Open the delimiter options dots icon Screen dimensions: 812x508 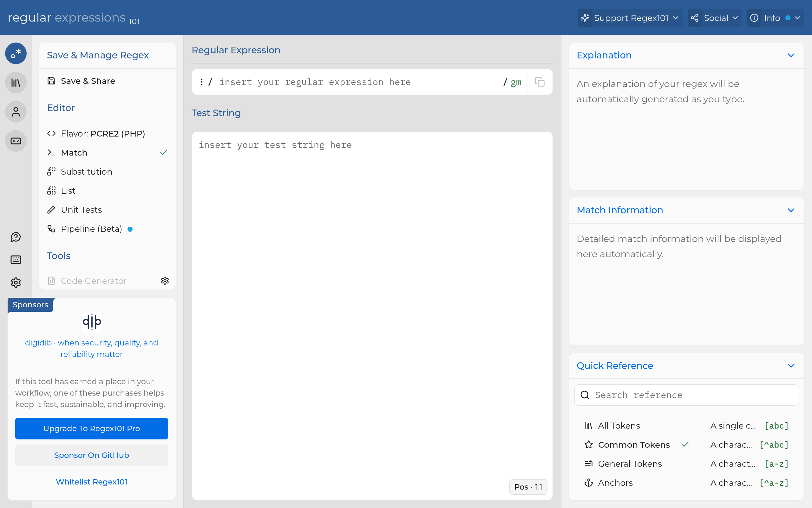click(201, 82)
